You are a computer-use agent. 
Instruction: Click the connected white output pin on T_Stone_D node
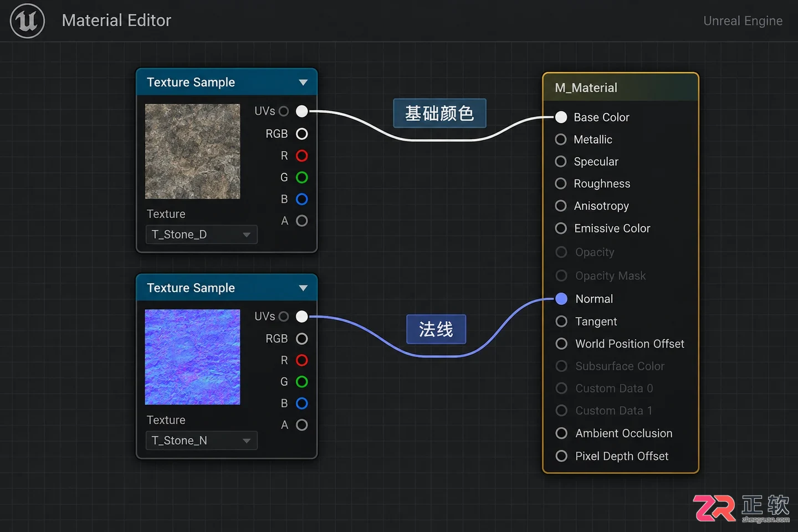(301, 111)
